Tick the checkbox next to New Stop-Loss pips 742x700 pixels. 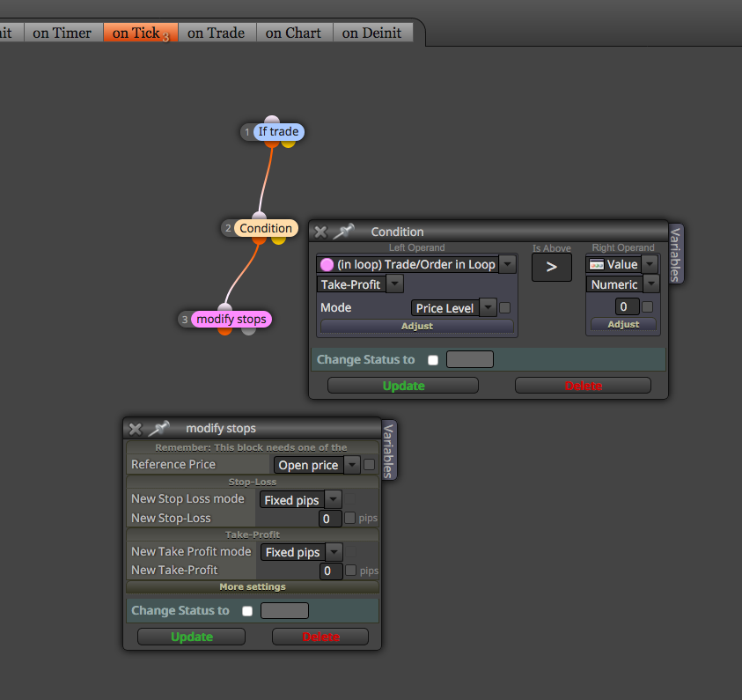click(x=350, y=518)
